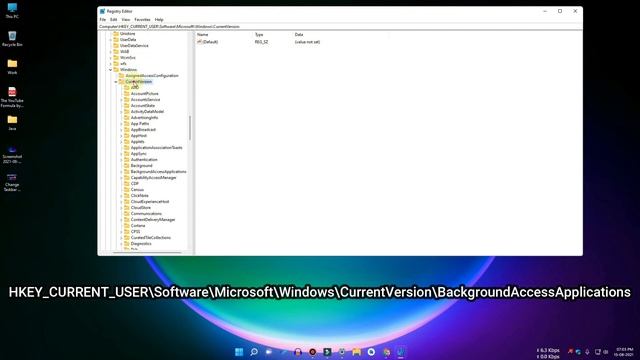Select the Change Taskbar desktop shortcut
The image size is (640, 360).
pyautogui.click(x=12, y=182)
